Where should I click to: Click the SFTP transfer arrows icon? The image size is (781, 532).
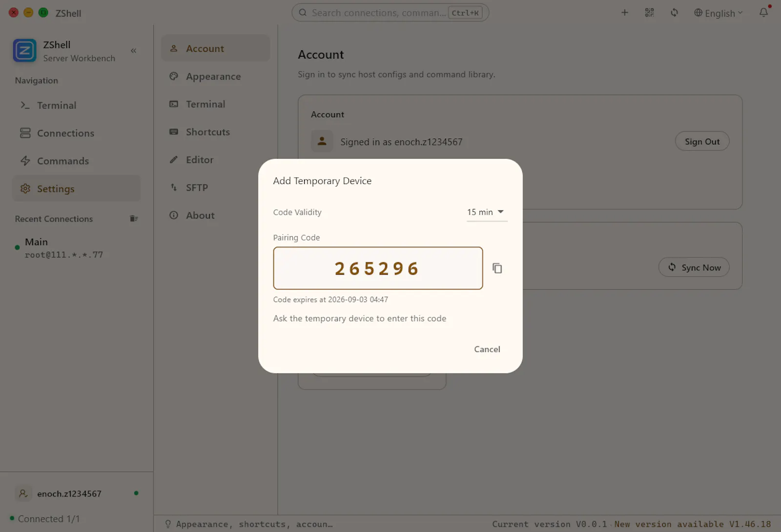click(x=174, y=187)
